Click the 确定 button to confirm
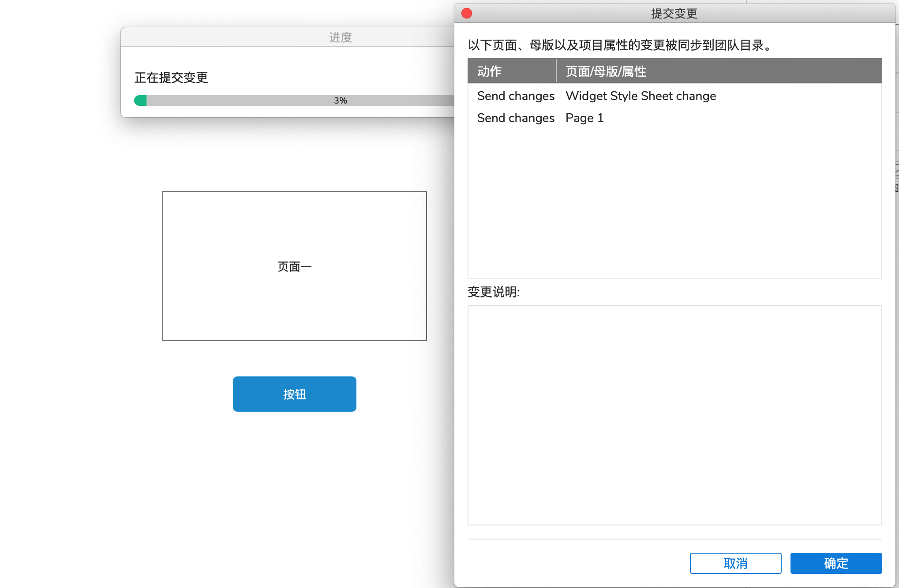The image size is (899, 588). (836, 563)
